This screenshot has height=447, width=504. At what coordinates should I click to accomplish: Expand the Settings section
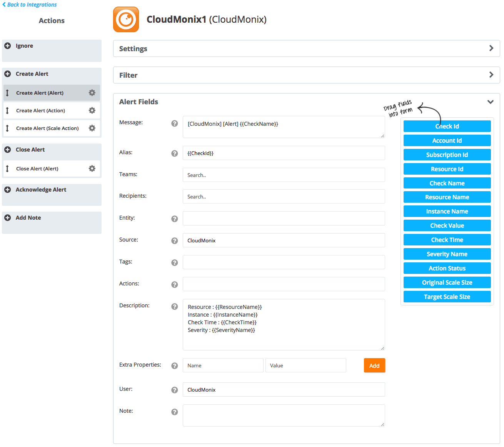306,48
